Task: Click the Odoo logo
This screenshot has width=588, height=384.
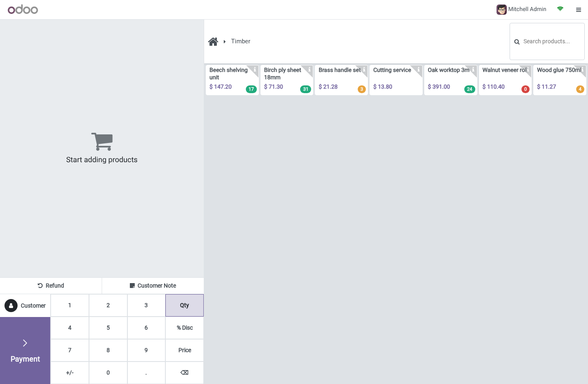Action: click(23, 9)
